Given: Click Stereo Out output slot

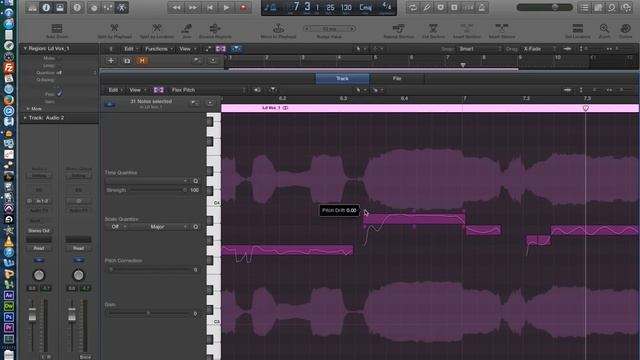Looking at the screenshot, I should click(x=39, y=231).
